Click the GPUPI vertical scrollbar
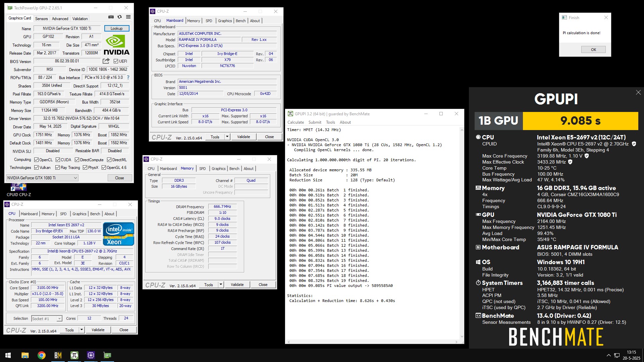The image size is (644, 362). coord(462,233)
